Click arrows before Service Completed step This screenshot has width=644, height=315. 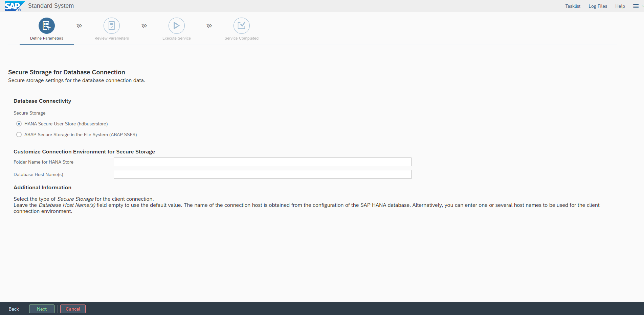pyautogui.click(x=209, y=26)
